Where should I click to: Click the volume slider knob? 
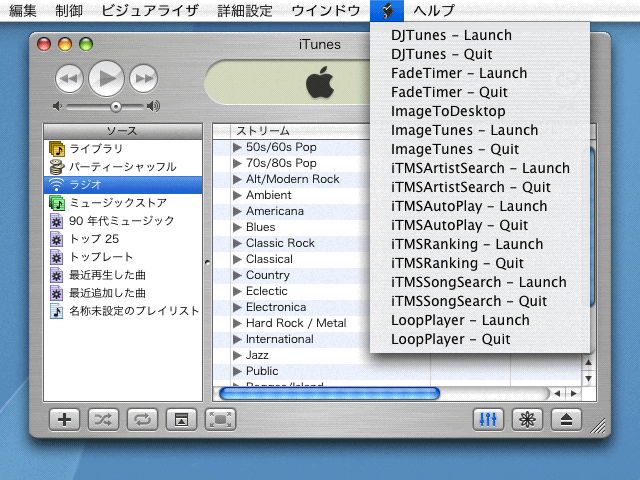click(116, 107)
